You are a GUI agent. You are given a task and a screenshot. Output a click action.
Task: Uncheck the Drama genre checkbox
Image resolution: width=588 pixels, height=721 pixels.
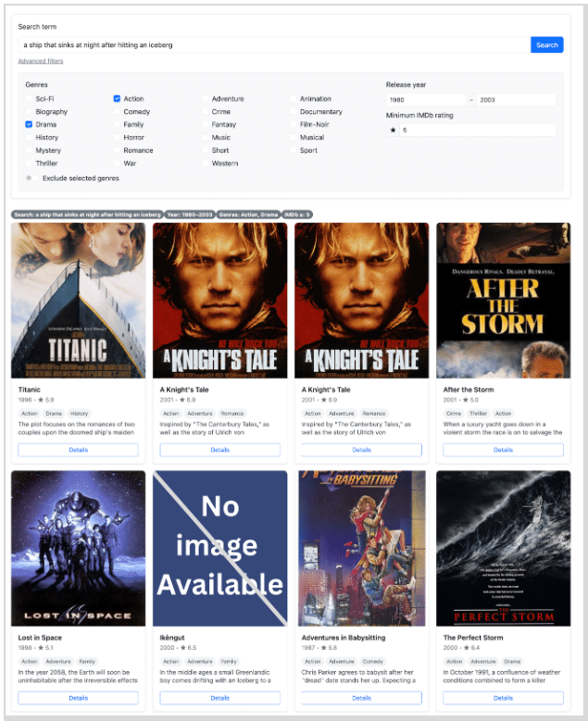(x=30, y=124)
